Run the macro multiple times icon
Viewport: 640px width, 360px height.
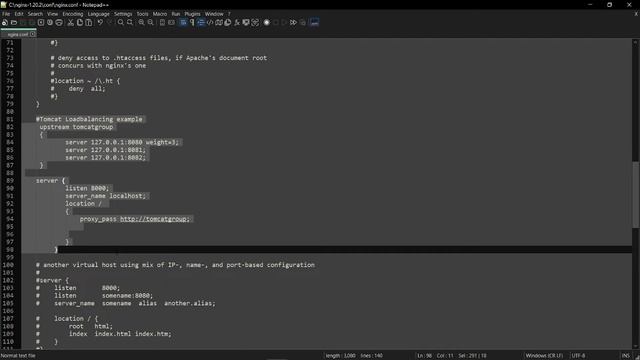[x=293, y=22]
